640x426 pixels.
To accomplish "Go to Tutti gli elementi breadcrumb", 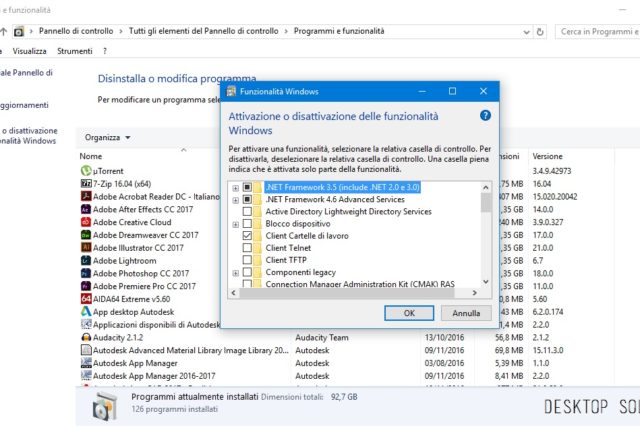I will click(204, 31).
